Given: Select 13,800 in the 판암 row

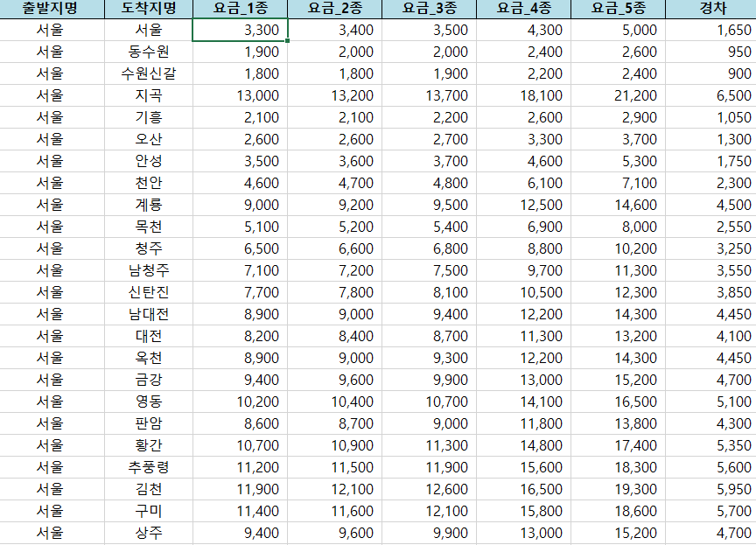Looking at the screenshot, I should [x=618, y=423].
